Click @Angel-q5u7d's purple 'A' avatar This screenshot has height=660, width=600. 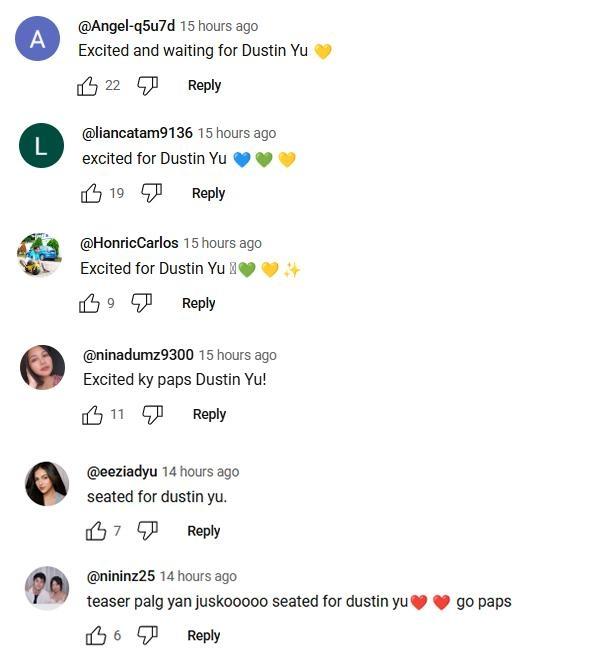(x=38, y=39)
